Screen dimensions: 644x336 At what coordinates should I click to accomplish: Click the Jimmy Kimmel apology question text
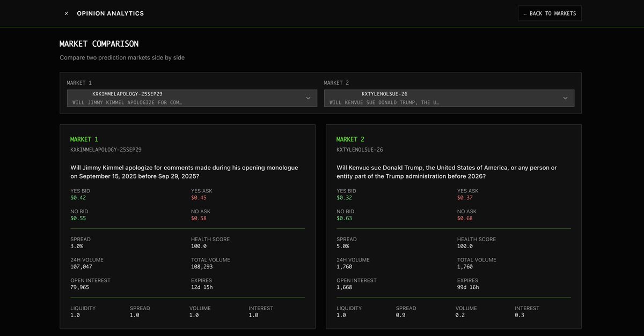(184, 171)
